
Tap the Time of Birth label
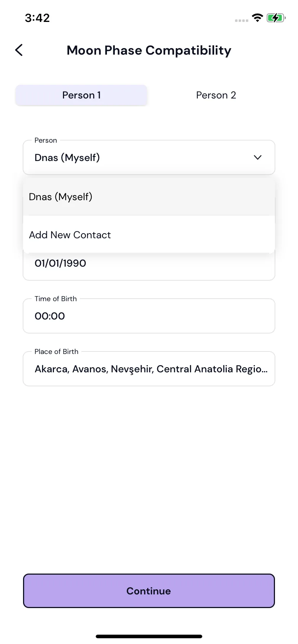(56, 299)
